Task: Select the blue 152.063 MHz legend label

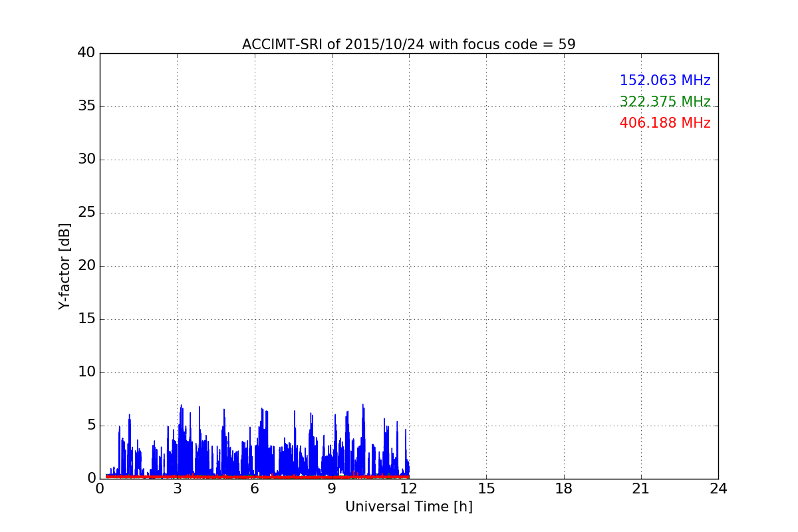Action: [x=665, y=80]
